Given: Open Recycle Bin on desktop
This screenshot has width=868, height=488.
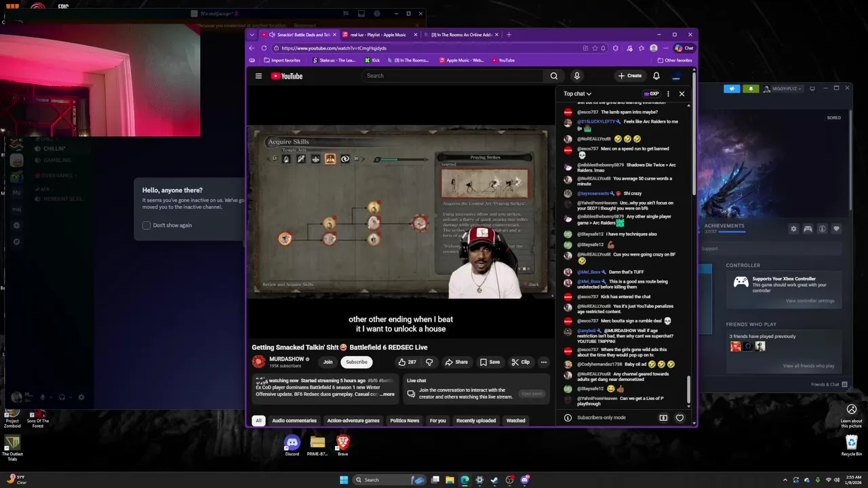Looking at the screenshot, I should tap(852, 445).
